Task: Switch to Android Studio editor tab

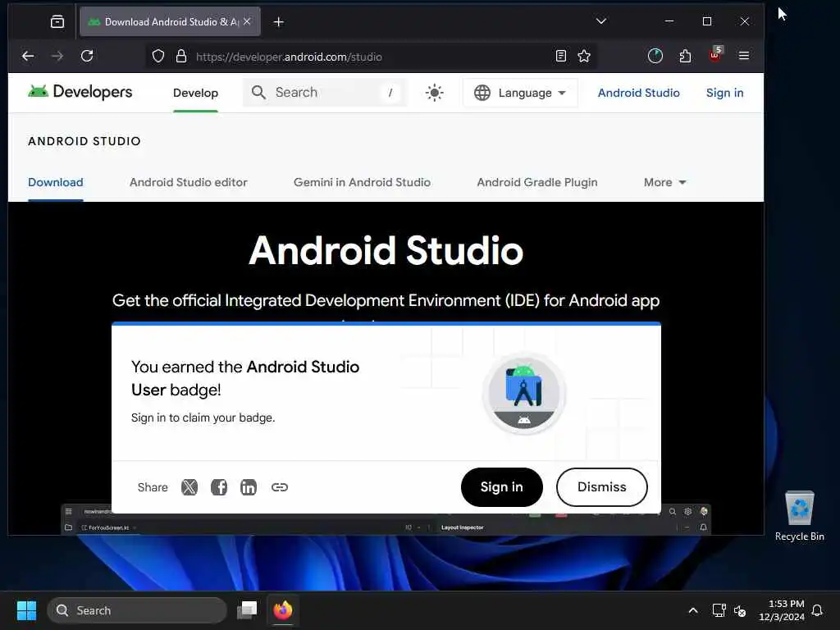Action: pos(189,182)
